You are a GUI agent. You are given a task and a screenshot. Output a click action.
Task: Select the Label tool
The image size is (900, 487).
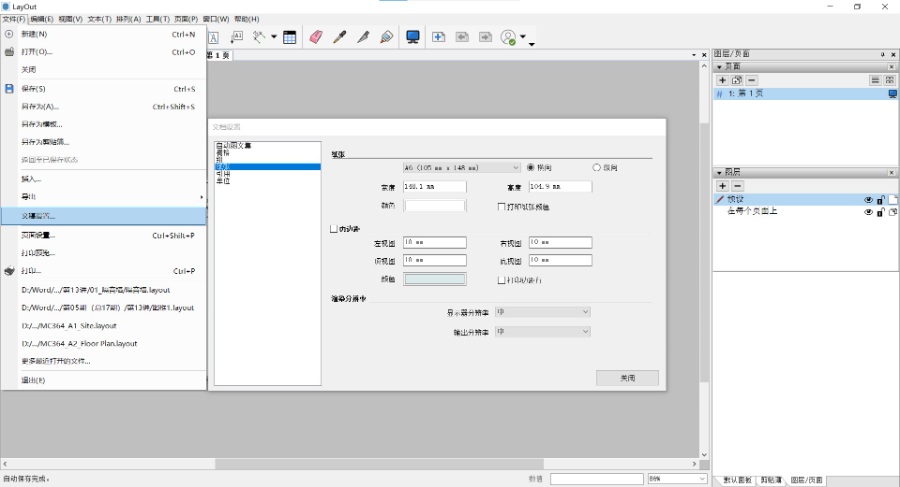coord(236,37)
